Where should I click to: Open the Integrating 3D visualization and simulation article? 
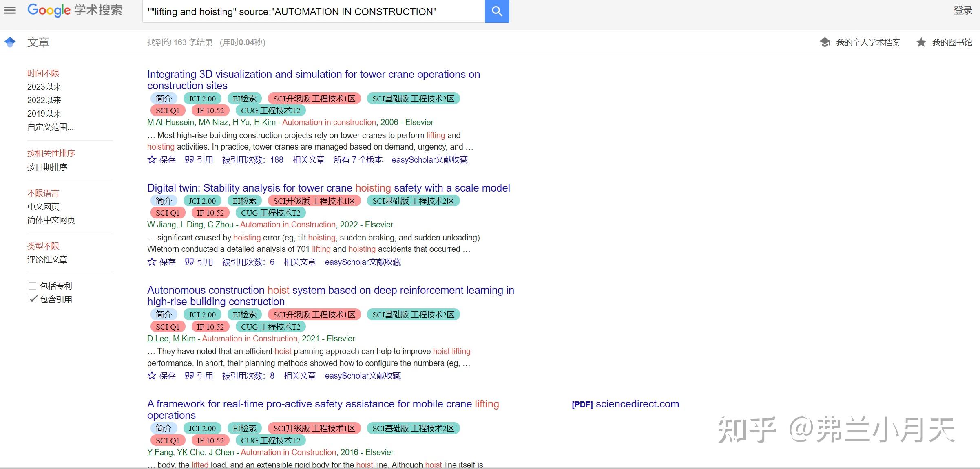[x=314, y=80]
